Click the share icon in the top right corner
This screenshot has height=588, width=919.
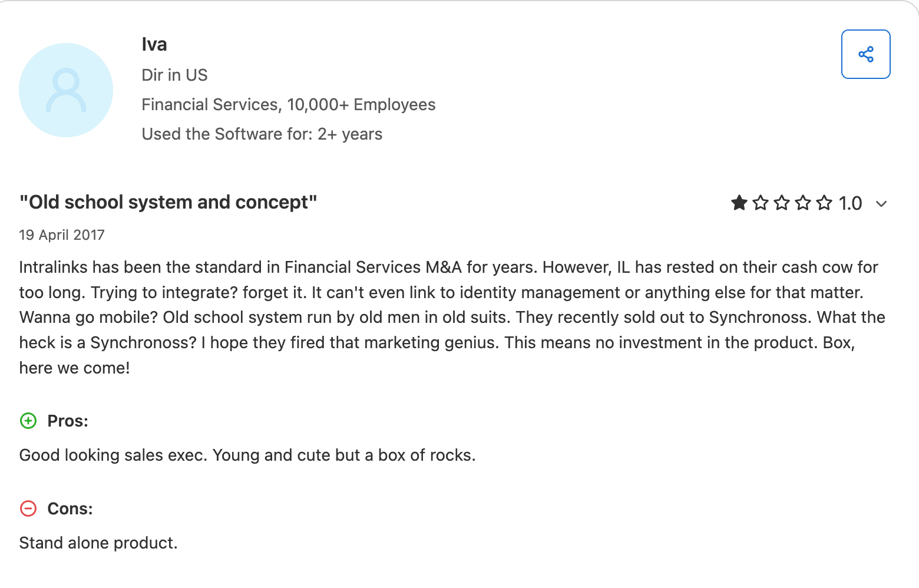point(865,54)
